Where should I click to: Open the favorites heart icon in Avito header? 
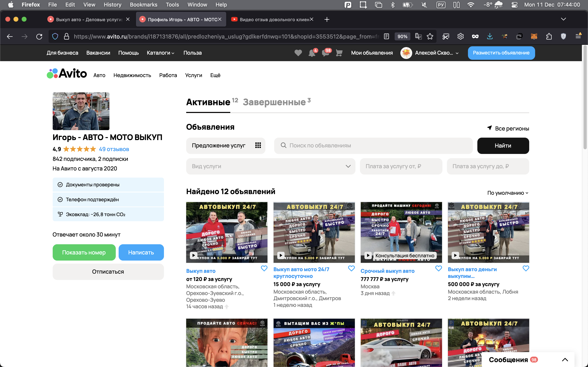298,53
